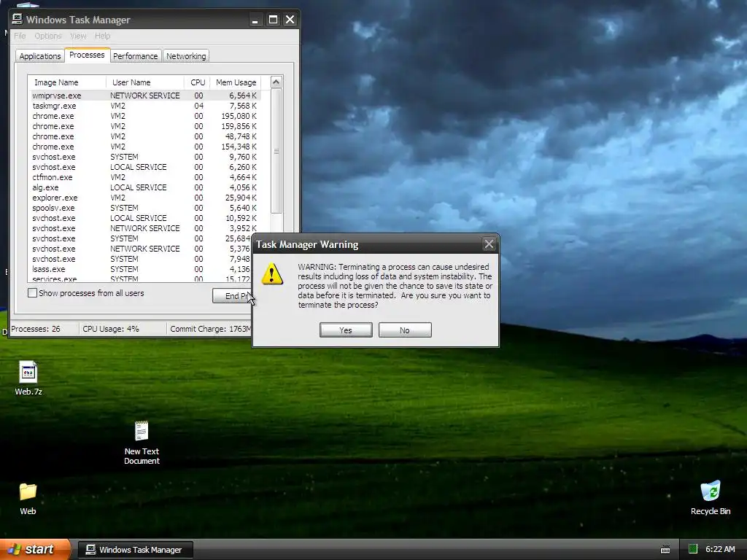Click Windows Task Manager taskbar button
The height and width of the screenshot is (560, 747).
[x=135, y=550]
